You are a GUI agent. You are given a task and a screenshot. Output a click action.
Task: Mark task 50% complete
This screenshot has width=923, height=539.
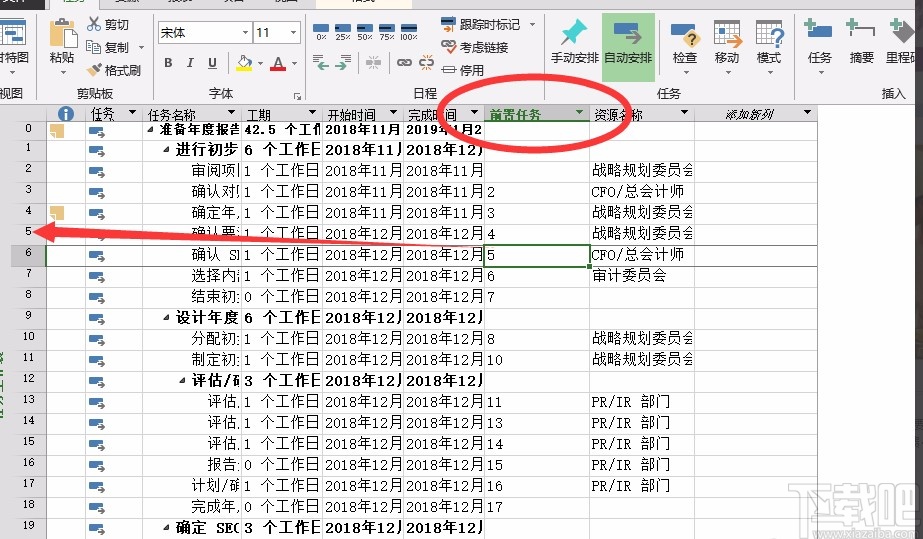coord(365,32)
